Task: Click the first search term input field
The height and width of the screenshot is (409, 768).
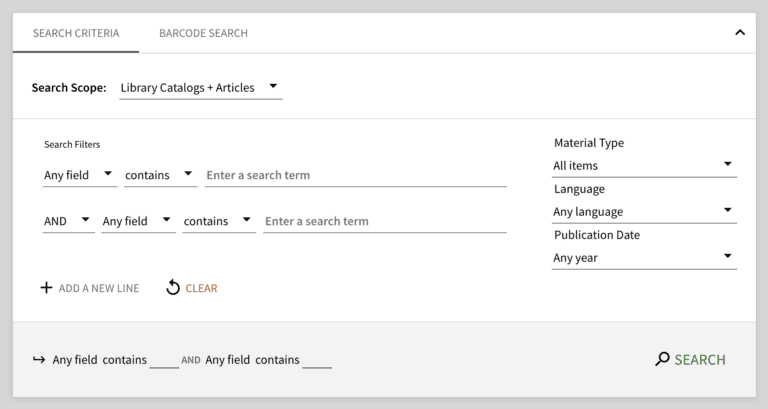Action: point(355,175)
